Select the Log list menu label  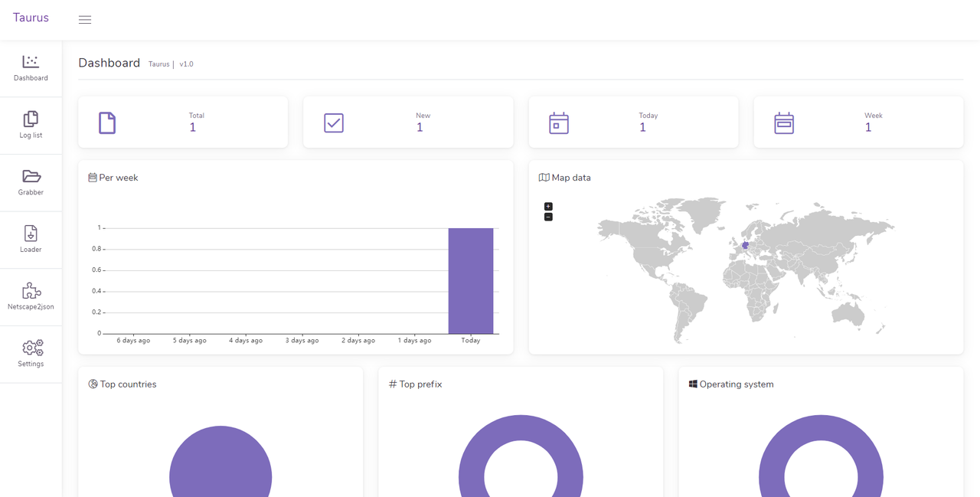click(x=31, y=136)
